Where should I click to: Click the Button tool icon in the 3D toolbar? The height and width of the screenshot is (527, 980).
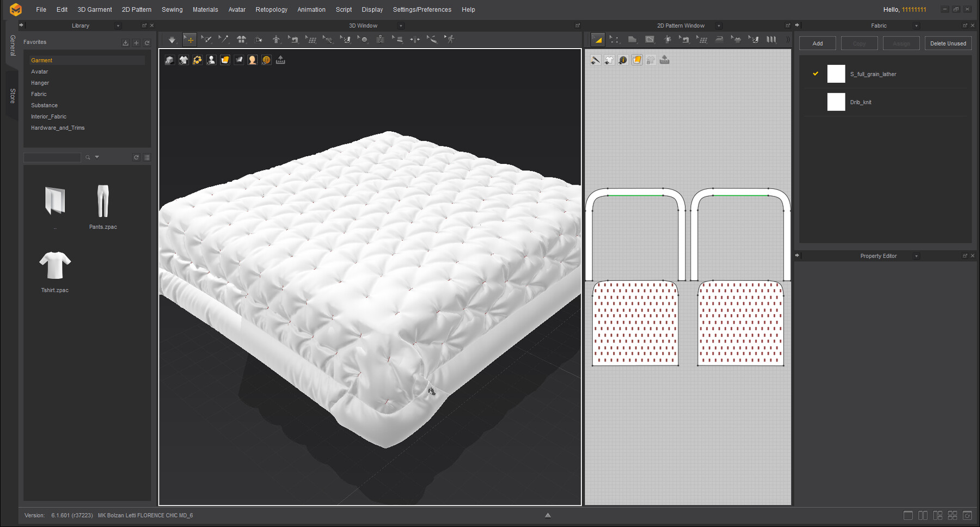(x=363, y=39)
